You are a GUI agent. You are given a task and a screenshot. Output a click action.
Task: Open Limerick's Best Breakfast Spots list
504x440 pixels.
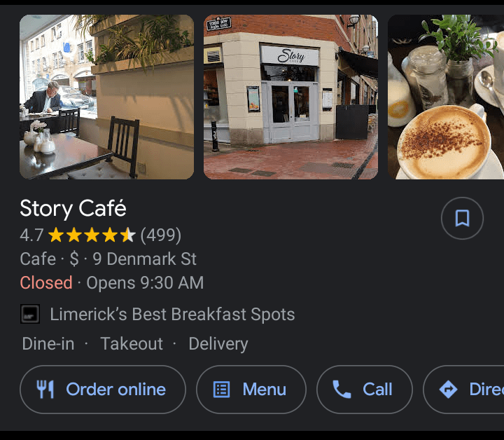pos(172,315)
